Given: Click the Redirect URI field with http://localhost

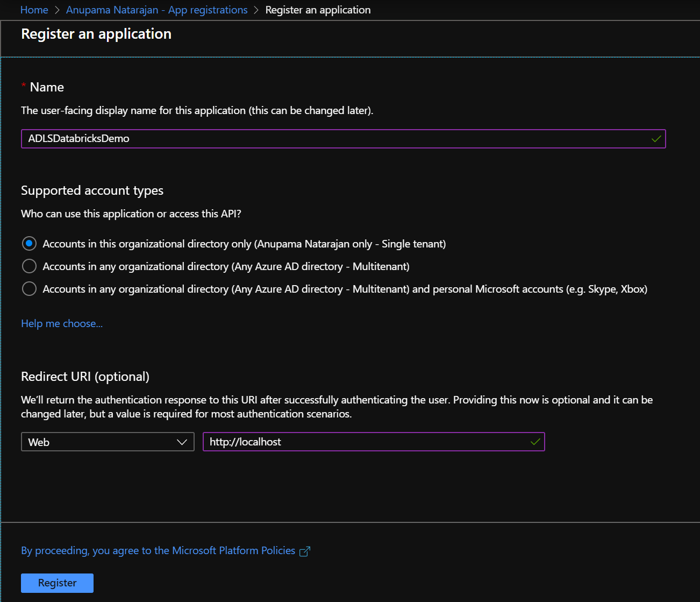Looking at the screenshot, I should pos(374,442).
